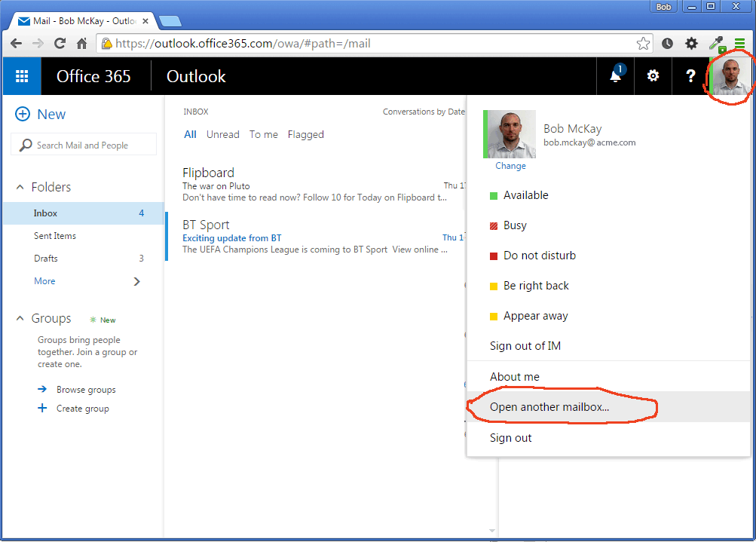
Task: Open a new browser tab
Action: coord(170,21)
